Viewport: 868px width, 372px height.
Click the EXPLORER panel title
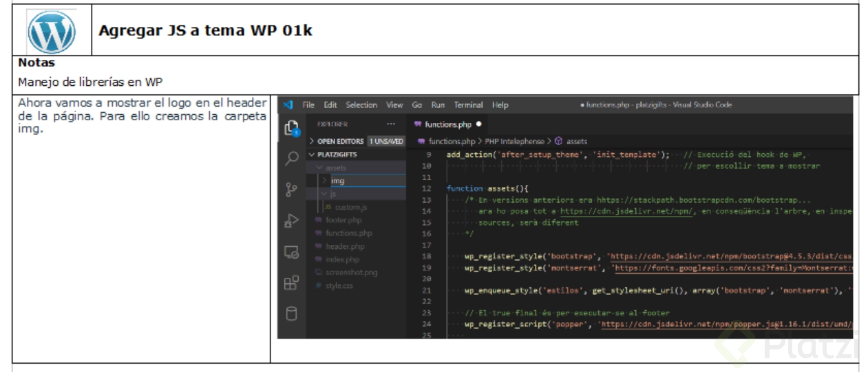332,124
